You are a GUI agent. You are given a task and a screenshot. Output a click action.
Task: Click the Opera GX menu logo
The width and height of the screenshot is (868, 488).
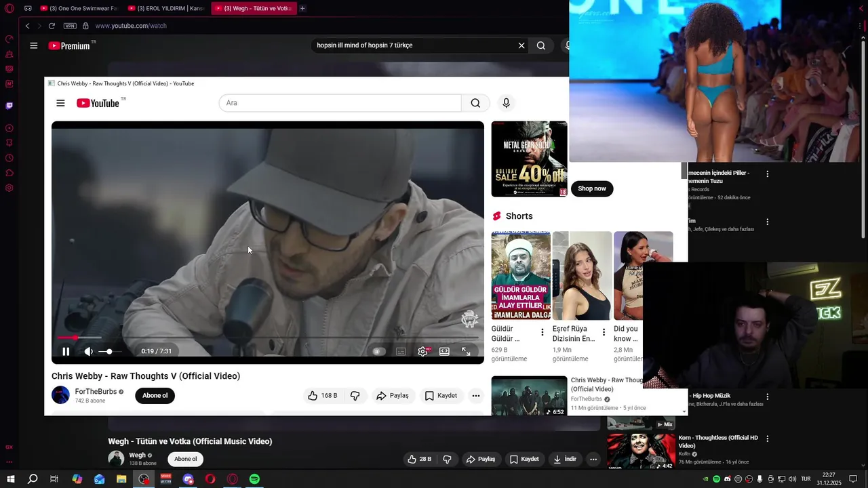pos(9,9)
